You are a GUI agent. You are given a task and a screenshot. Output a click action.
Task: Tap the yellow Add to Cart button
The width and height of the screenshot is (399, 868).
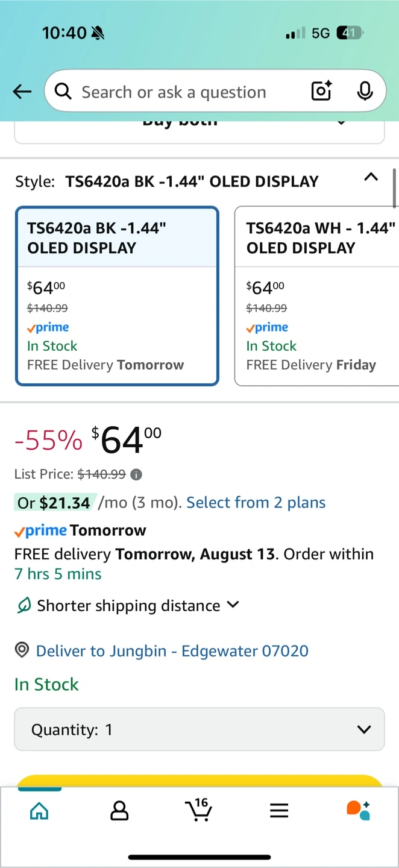pyautogui.click(x=199, y=781)
